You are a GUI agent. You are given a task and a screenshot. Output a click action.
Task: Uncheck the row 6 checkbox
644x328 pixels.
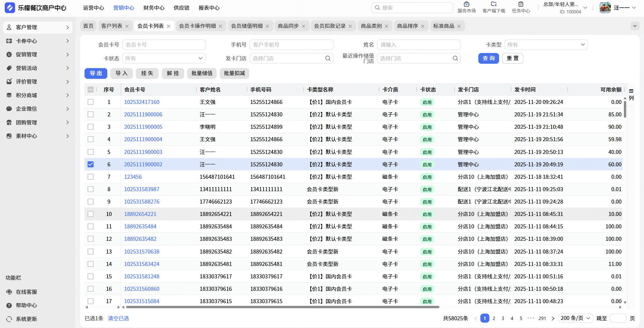91,164
